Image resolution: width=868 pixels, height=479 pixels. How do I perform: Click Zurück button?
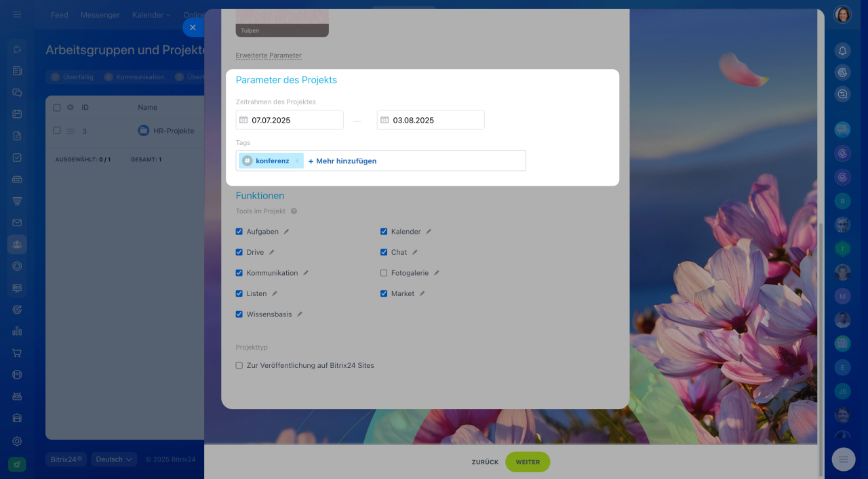[x=485, y=462]
